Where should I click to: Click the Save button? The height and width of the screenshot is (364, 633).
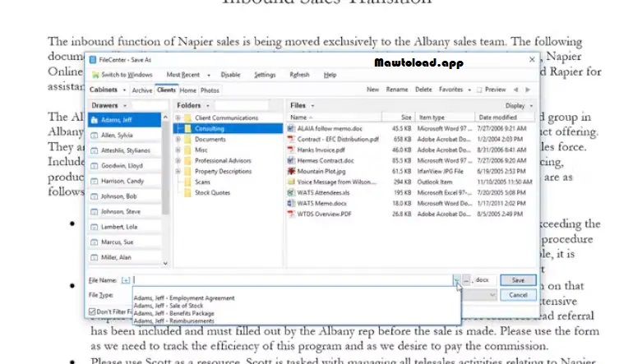tap(519, 280)
